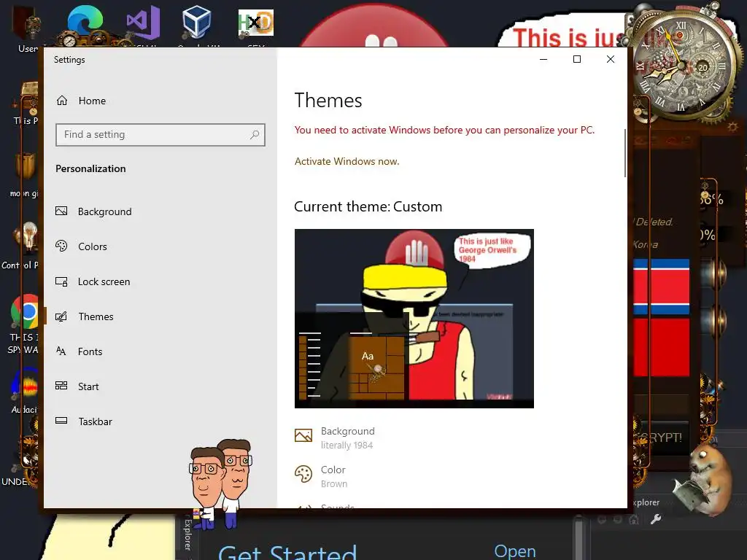The height and width of the screenshot is (560, 747).
Task: Click the hamster reading newspaper icon
Action: point(703,481)
